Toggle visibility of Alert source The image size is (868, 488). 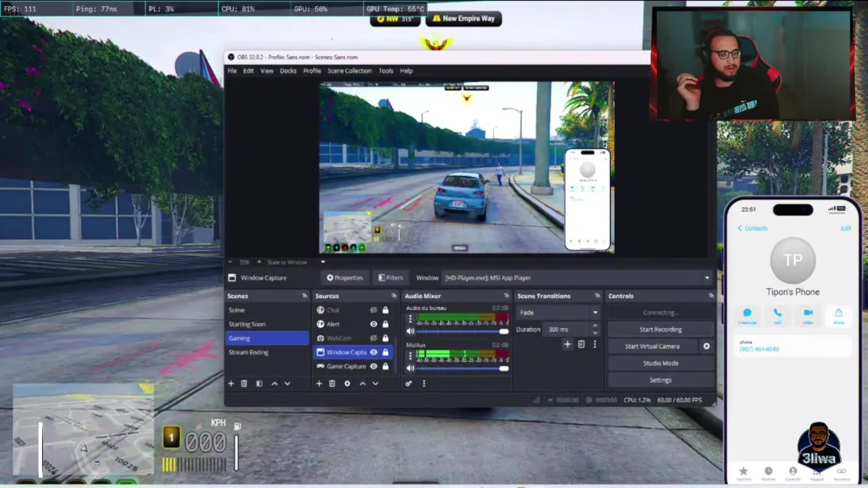[x=374, y=324]
